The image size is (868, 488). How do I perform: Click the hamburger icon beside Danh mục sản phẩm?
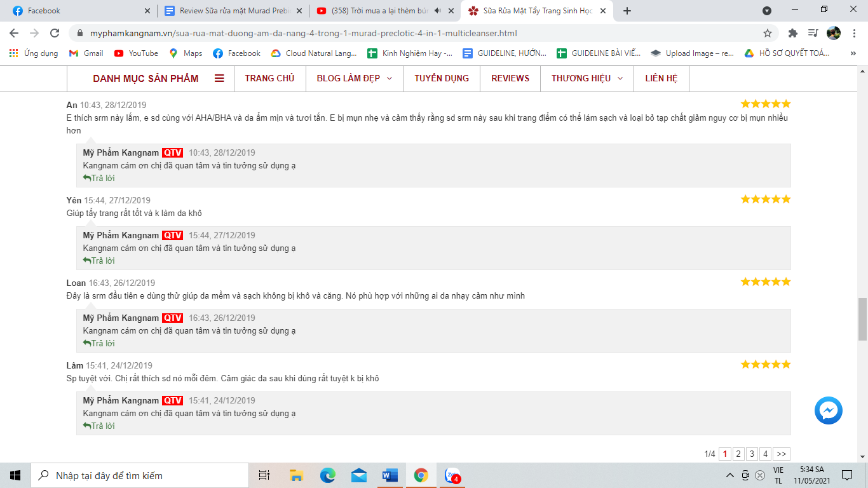click(219, 79)
